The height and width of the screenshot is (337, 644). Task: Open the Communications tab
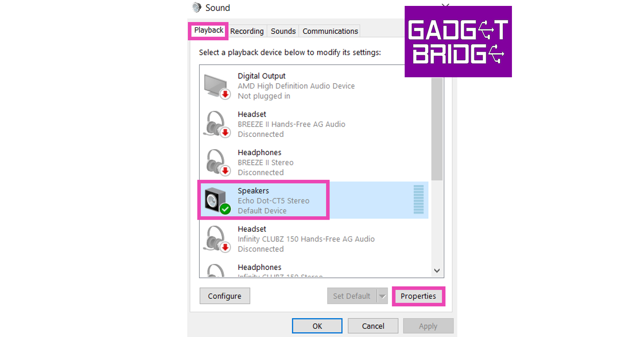330,31
